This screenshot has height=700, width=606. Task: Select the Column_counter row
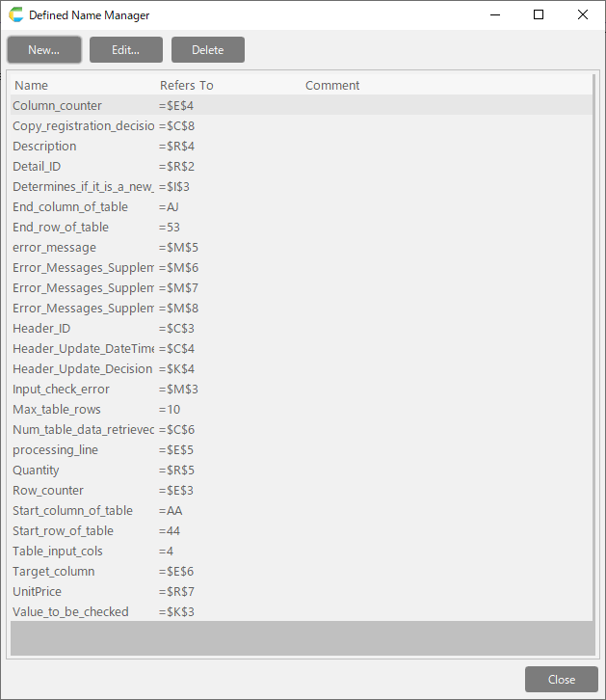pos(58,106)
